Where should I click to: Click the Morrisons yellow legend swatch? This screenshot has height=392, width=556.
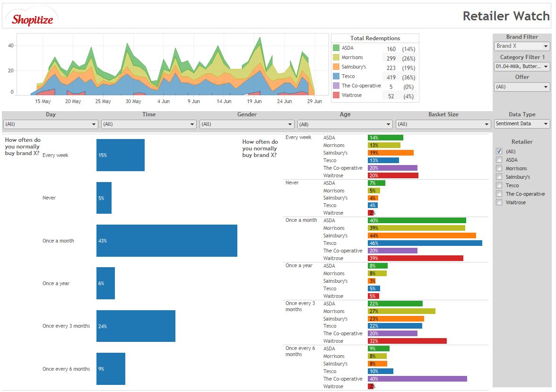[x=336, y=57]
